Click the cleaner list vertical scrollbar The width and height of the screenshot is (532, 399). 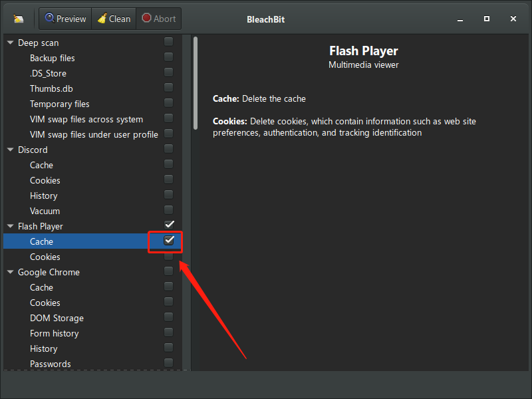point(196,83)
